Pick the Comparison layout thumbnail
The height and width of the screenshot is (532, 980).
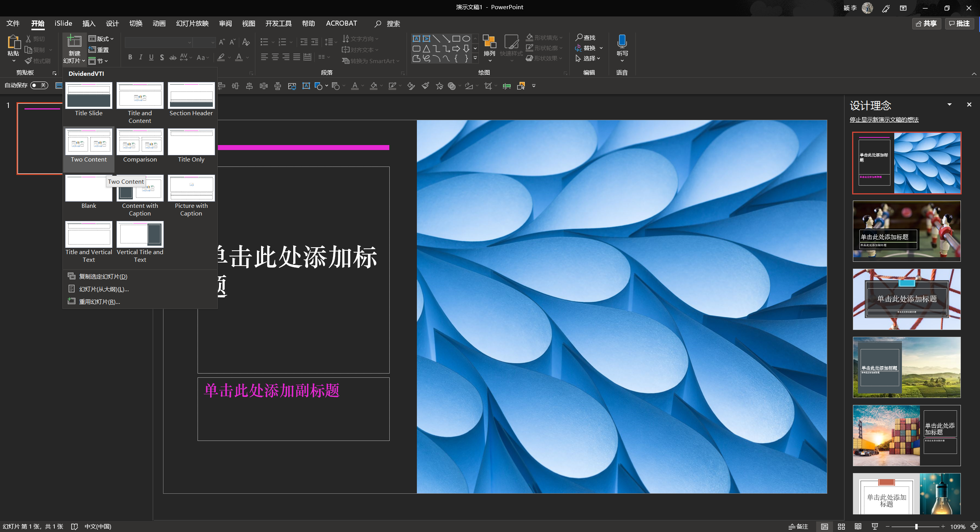[x=140, y=142]
